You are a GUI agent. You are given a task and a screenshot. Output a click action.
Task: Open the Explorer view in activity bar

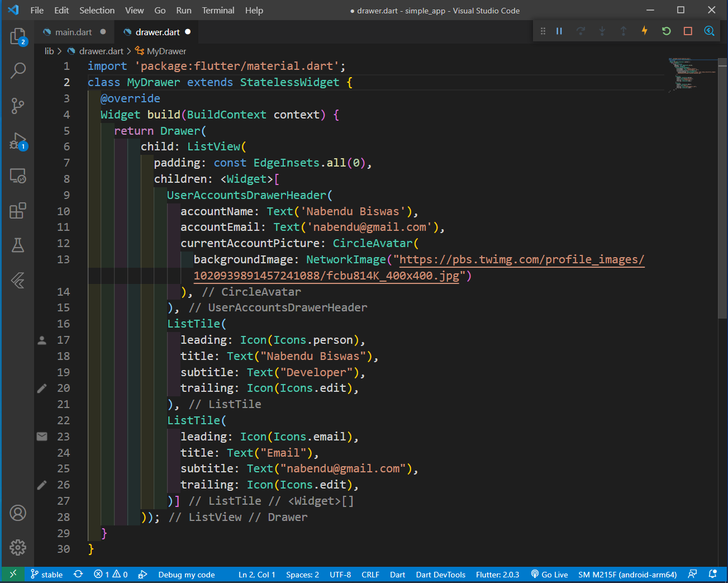tap(18, 37)
